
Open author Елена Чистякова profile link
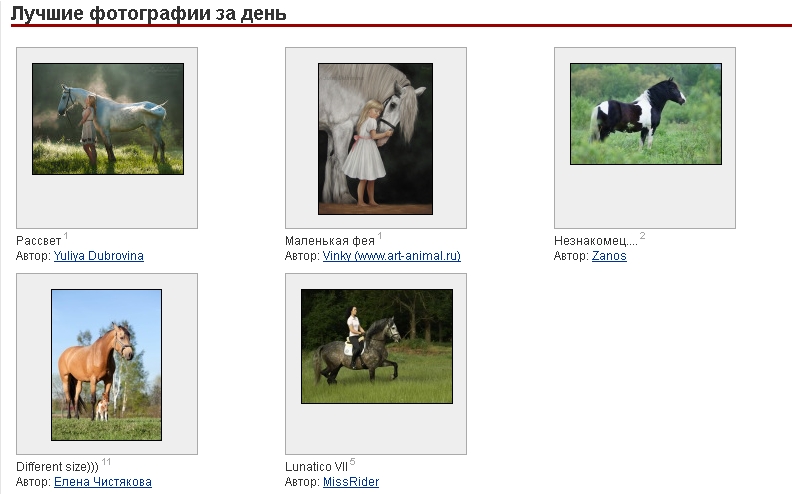pyautogui.click(x=103, y=482)
